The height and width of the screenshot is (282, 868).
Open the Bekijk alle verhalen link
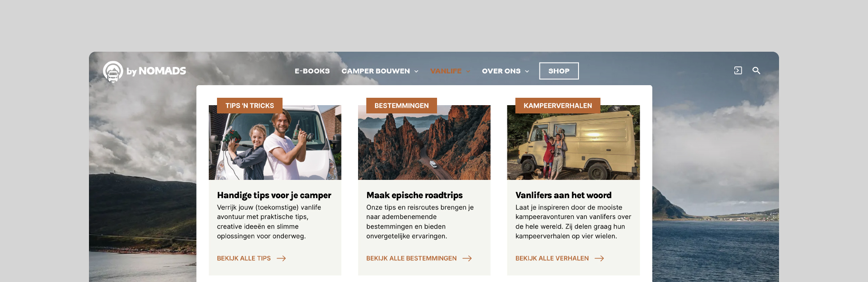pos(552,259)
